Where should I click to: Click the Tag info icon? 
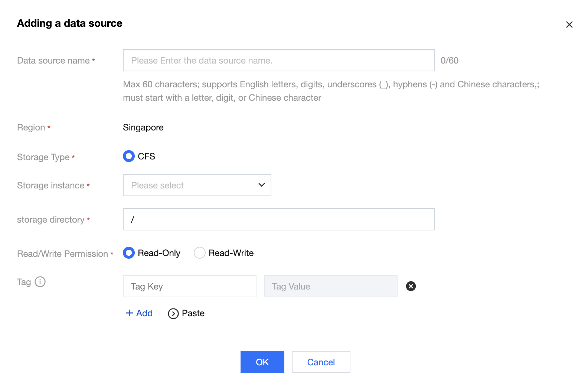pos(40,282)
